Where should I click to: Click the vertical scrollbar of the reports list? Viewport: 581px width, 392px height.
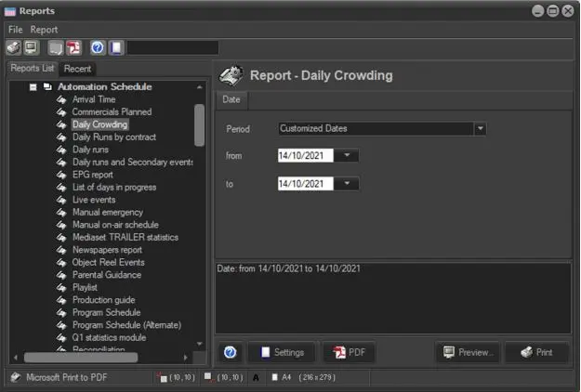(199, 125)
